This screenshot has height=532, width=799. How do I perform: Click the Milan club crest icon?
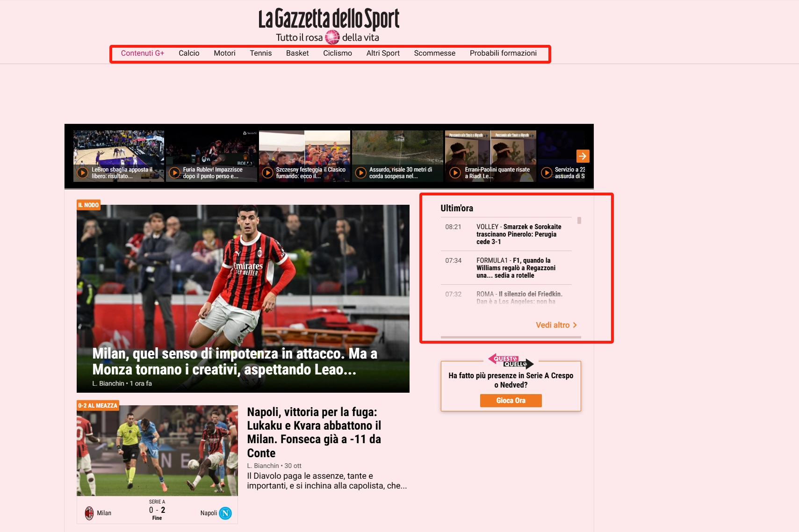89,513
